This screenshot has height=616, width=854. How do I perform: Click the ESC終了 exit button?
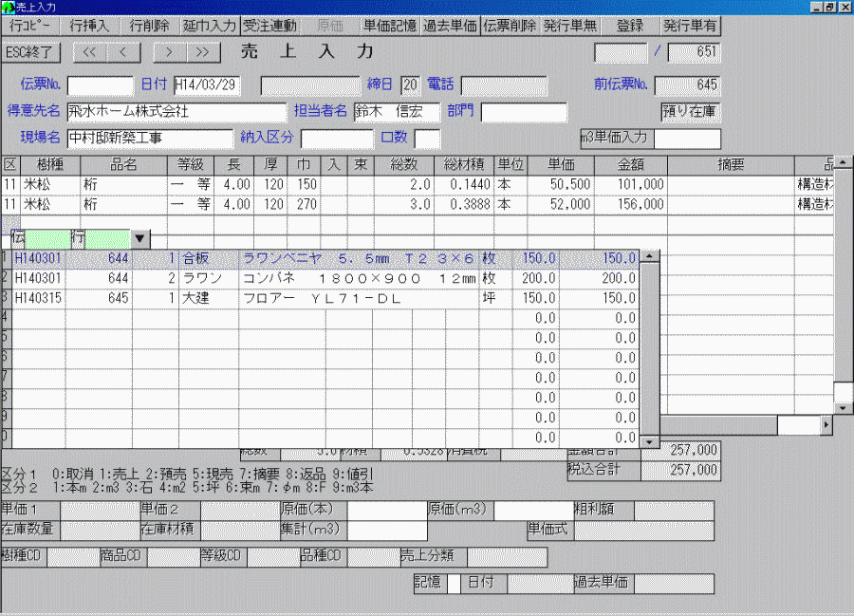click(29, 52)
